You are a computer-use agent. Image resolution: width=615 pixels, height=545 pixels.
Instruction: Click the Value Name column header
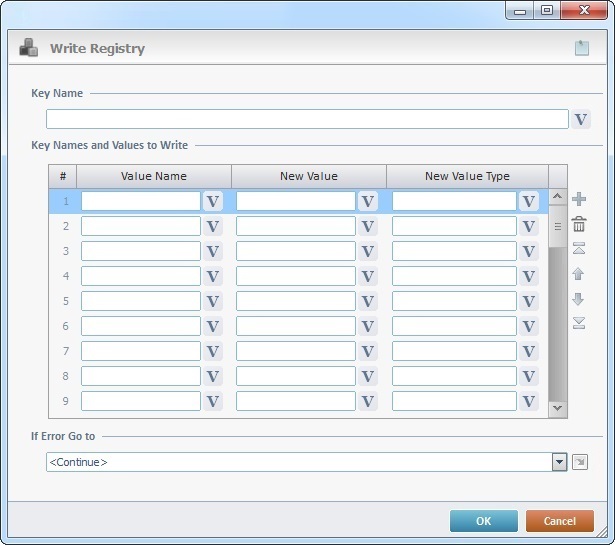(x=154, y=176)
